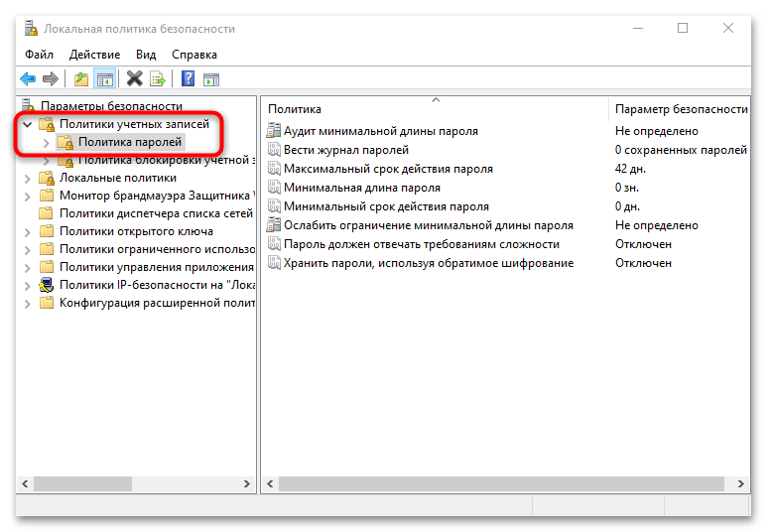Open Help via question mark icon
The height and width of the screenshot is (532, 767).
(188, 78)
